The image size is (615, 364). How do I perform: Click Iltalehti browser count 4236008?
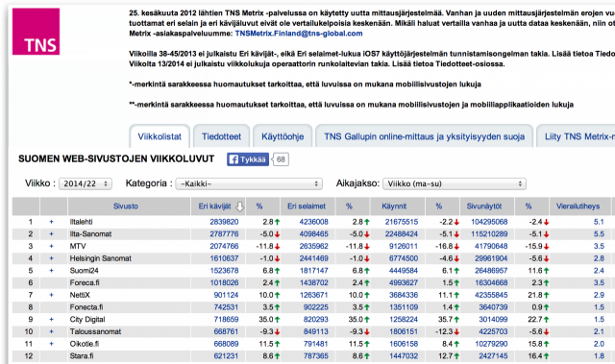[314, 222]
